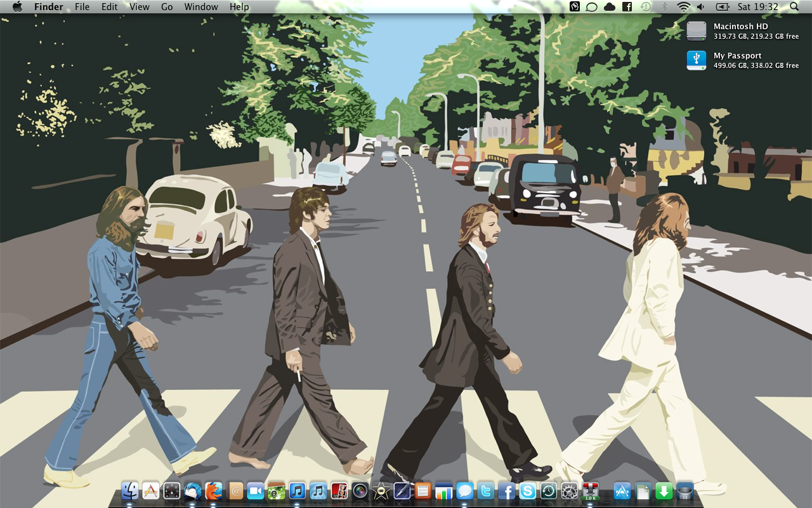Open Facebook app in the Dock

coord(507,490)
